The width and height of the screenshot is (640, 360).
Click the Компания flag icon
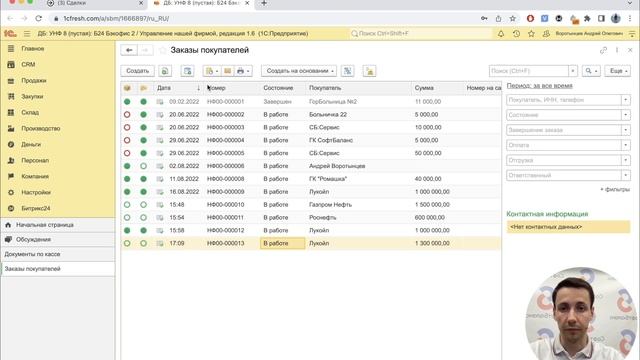(11, 176)
